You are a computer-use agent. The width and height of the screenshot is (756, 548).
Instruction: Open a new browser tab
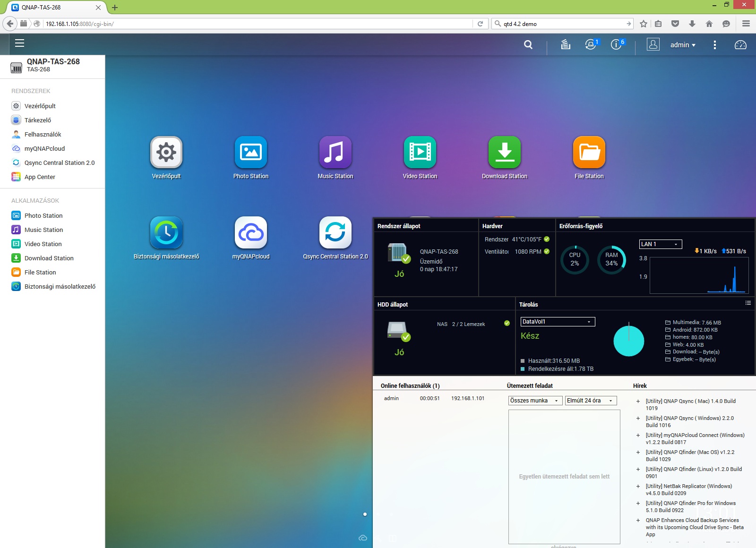tap(115, 8)
